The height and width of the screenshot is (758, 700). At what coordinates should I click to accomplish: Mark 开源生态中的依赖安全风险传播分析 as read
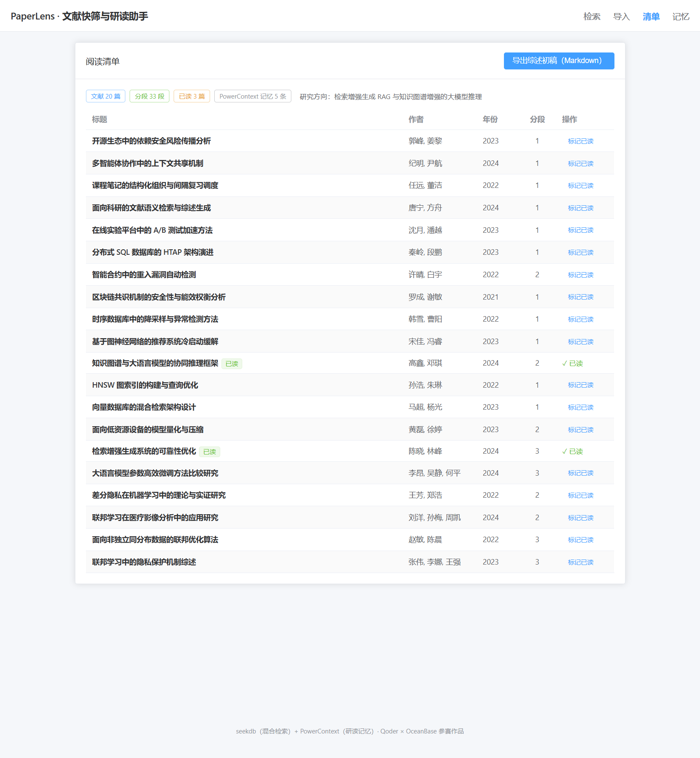coord(580,141)
